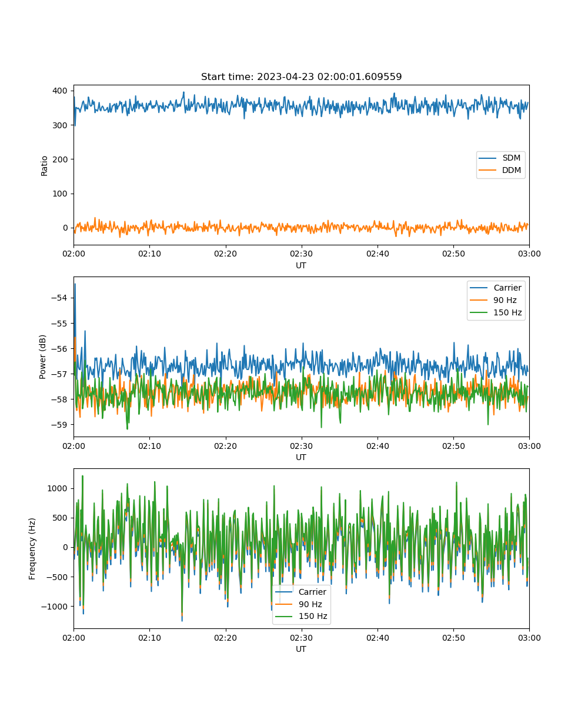The image size is (588, 706).
Task: Click the 02:40 tick under the Power plot
Action: (377, 445)
